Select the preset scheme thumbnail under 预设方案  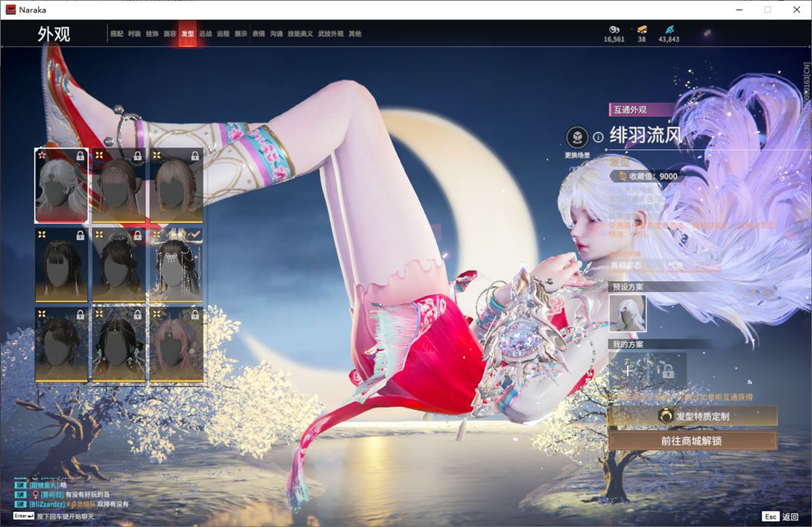pyautogui.click(x=628, y=313)
